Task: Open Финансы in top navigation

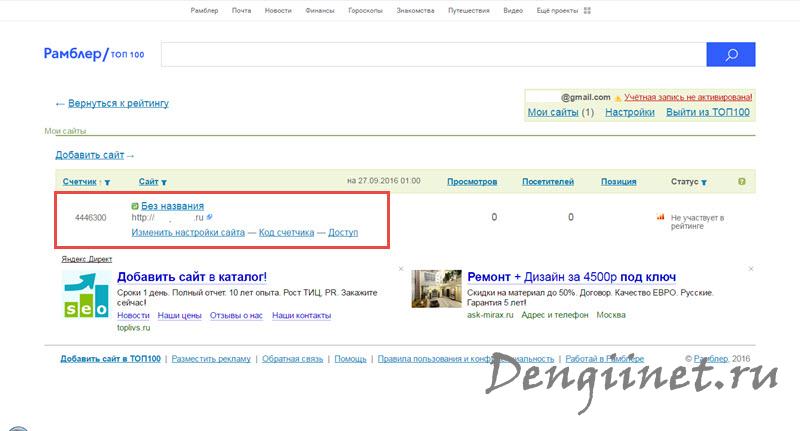Action: 320,10
